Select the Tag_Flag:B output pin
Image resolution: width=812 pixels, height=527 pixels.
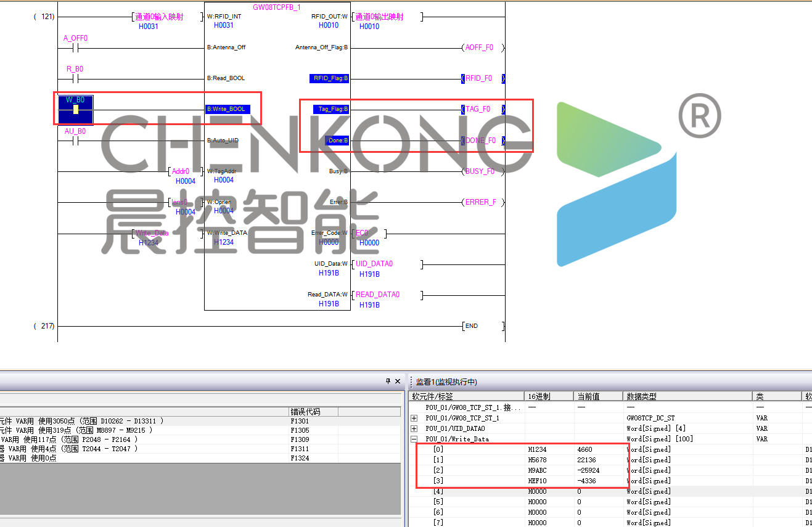330,109
